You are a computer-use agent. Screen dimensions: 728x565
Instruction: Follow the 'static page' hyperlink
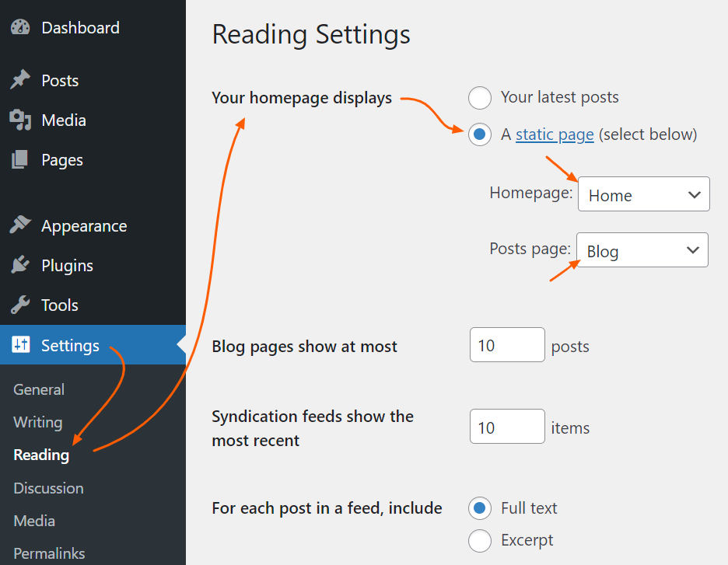coord(555,134)
